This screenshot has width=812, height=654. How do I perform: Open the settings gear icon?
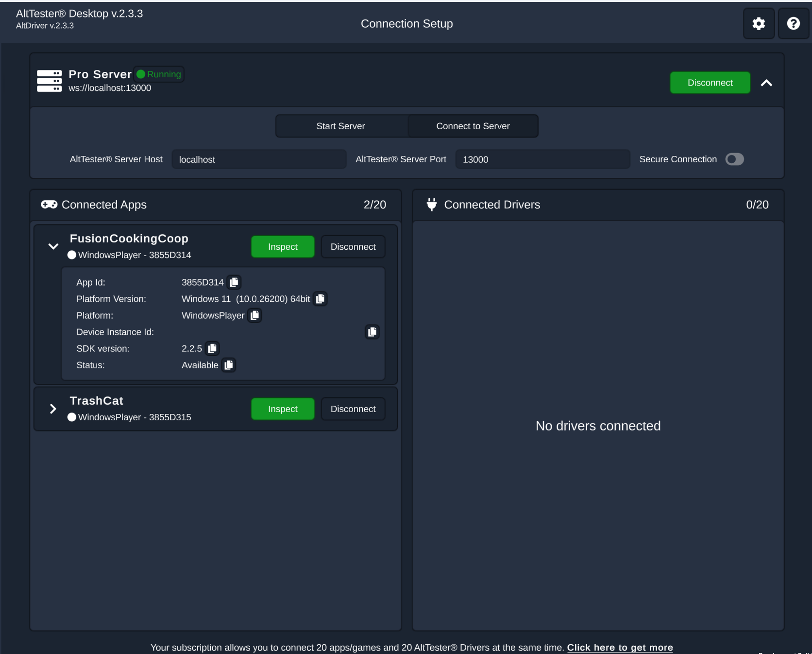pyautogui.click(x=759, y=23)
